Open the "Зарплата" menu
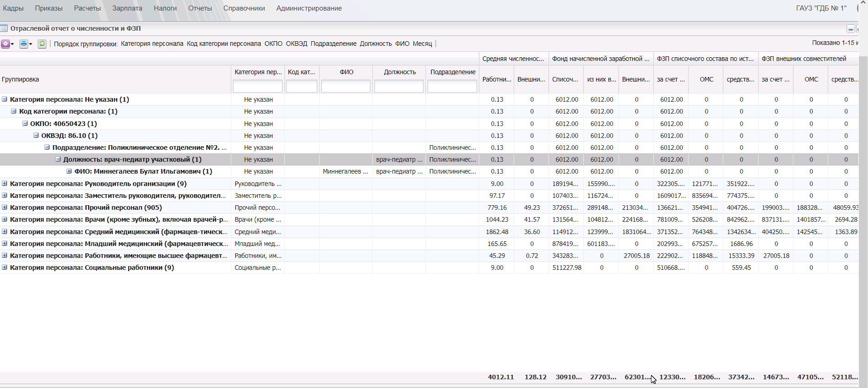868x388 pixels. coord(127,8)
